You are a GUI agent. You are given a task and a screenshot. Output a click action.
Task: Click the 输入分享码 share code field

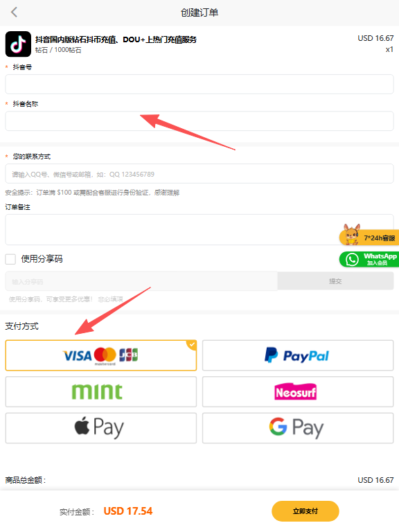coord(141,281)
